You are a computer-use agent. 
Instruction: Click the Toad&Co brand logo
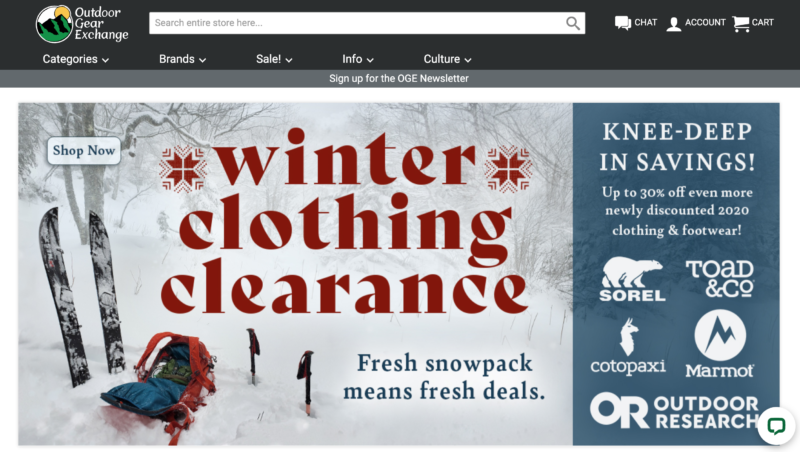click(719, 279)
